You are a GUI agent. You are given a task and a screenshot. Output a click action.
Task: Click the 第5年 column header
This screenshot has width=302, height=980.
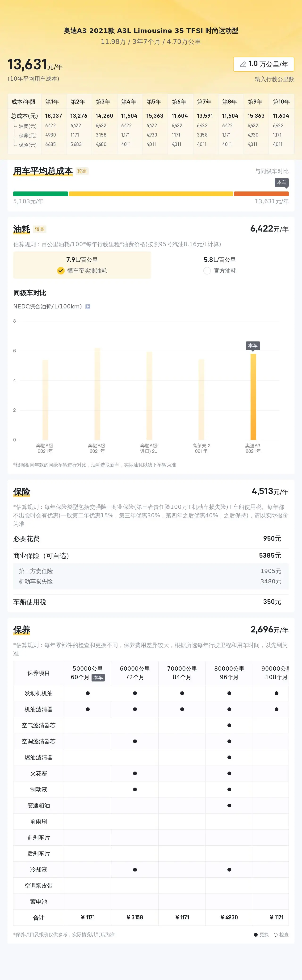click(x=153, y=102)
